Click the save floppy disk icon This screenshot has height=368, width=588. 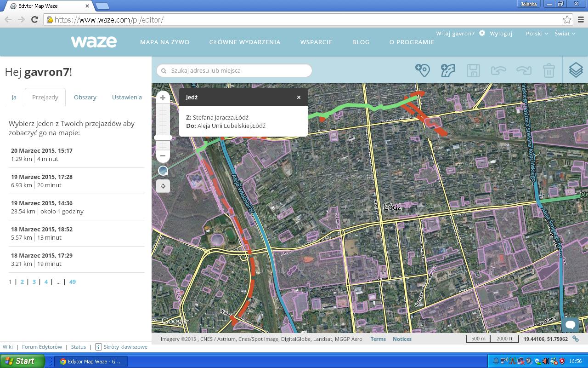pos(473,70)
